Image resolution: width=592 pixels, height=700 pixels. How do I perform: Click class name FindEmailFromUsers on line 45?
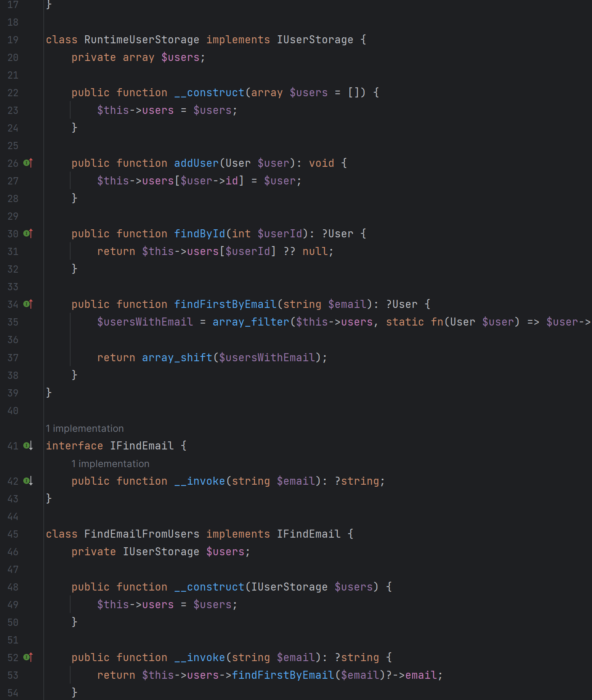[142, 534]
